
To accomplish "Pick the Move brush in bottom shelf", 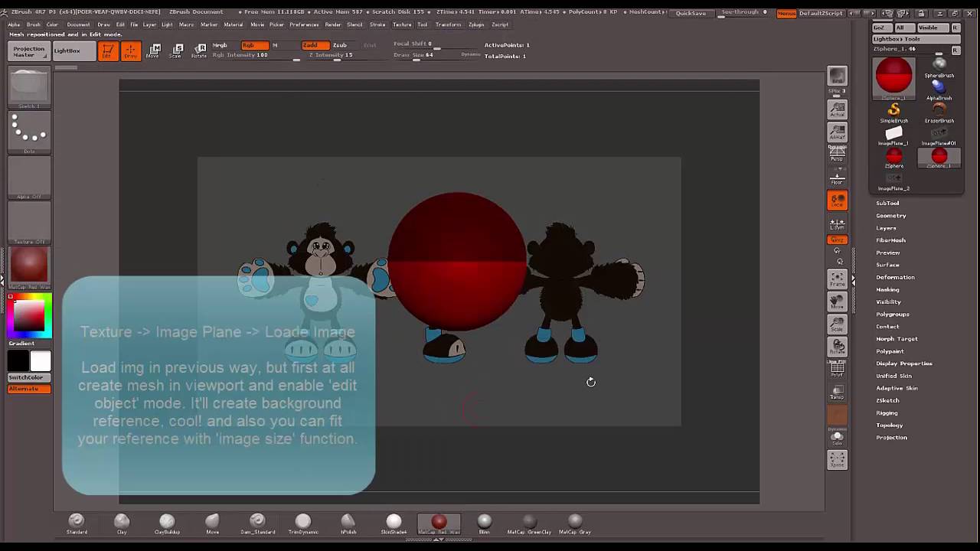I will 212,524.
